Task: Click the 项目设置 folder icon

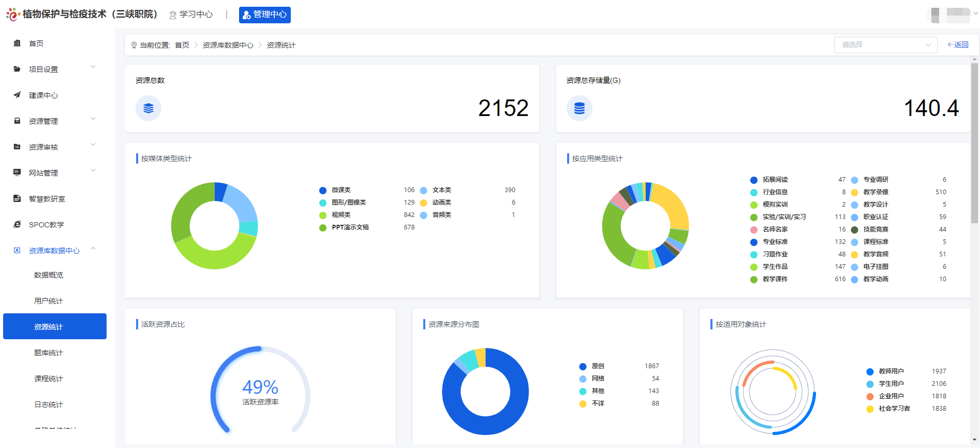Action: coord(17,69)
